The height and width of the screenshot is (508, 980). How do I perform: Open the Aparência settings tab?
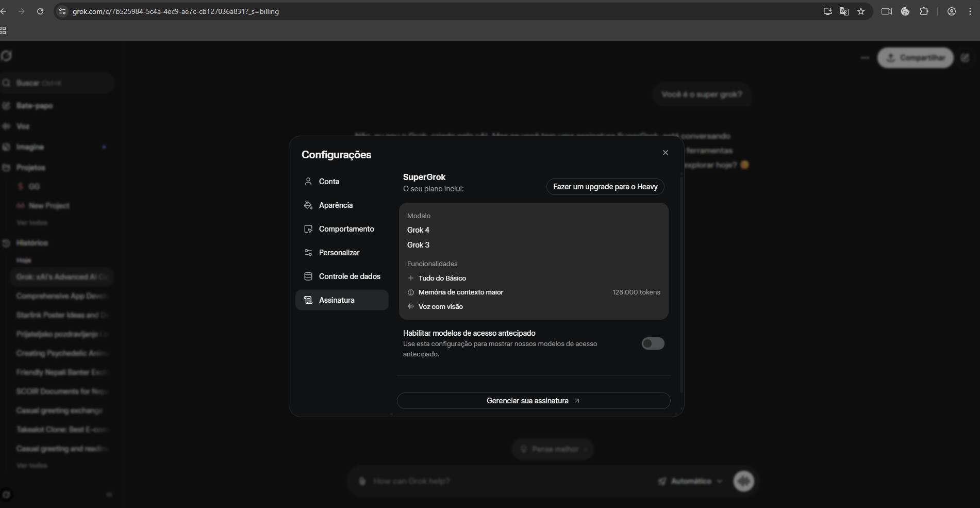(336, 205)
